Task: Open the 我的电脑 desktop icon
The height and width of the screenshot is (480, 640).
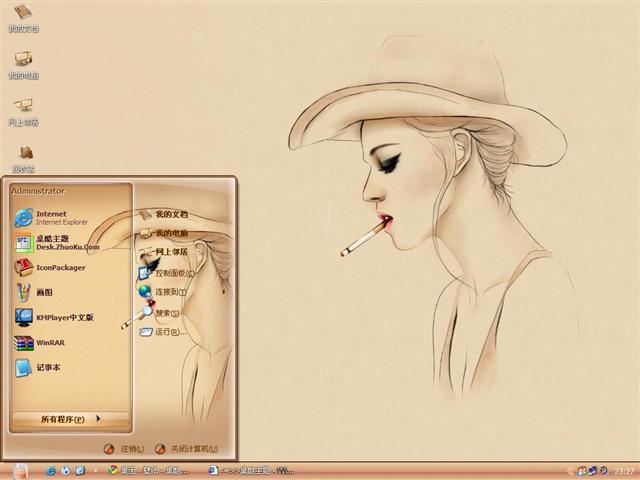Action: click(x=23, y=65)
